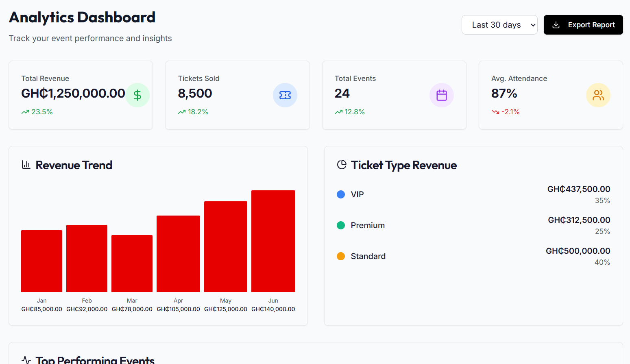The width and height of the screenshot is (630, 364).
Task: Click the Standard ticket type label
Action: (x=368, y=256)
